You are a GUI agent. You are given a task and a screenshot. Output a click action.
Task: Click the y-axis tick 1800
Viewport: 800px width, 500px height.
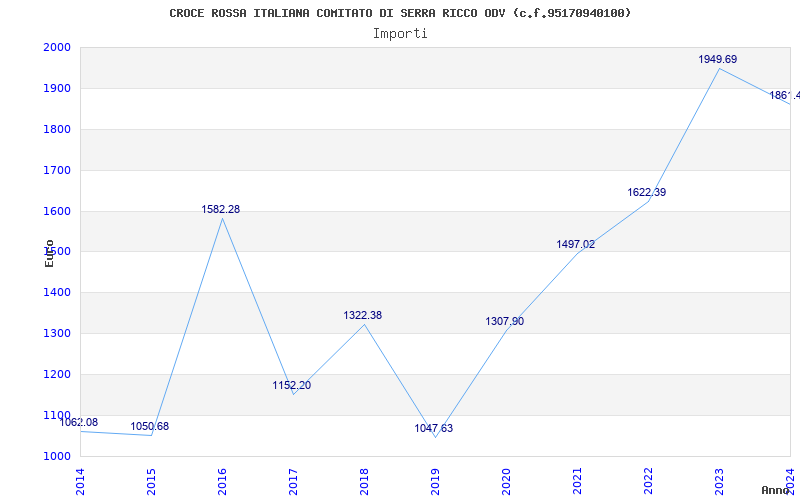(57, 129)
